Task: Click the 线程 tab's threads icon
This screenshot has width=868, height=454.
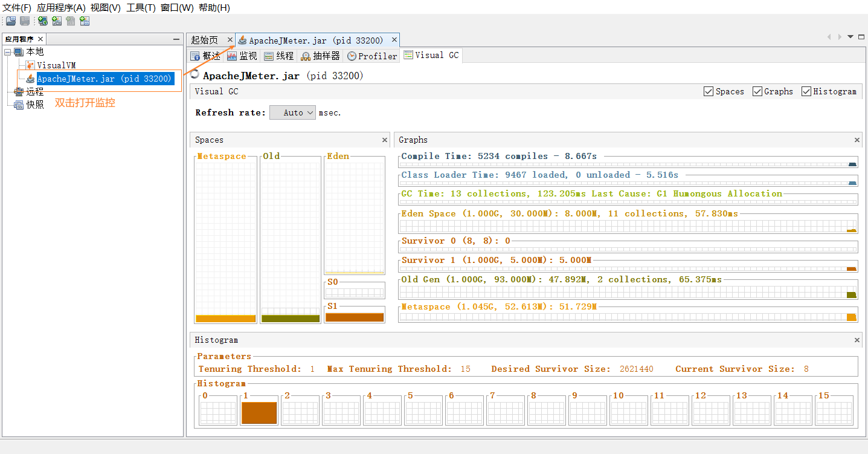Action: coord(269,56)
